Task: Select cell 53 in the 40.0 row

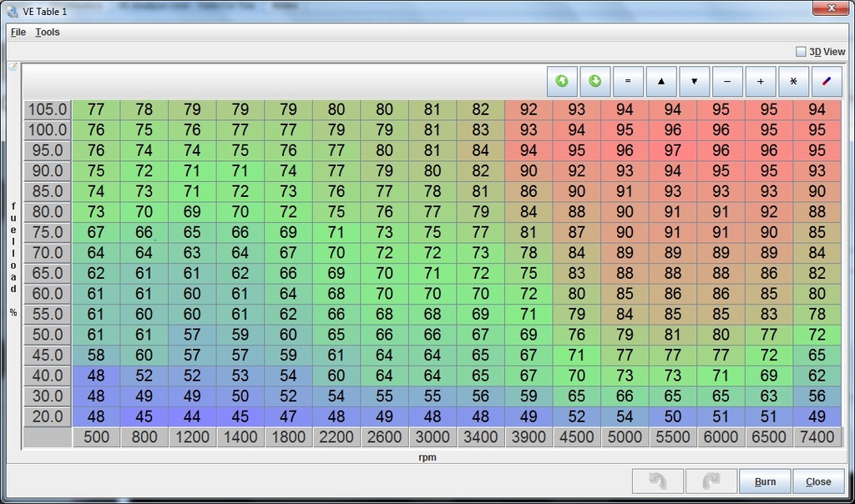Action: click(240, 375)
